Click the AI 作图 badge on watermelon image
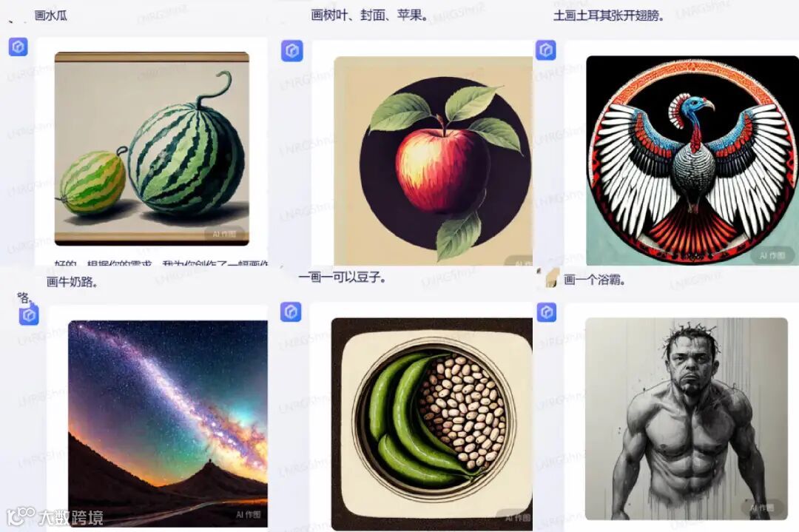The width and height of the screenshot is (799, 532). (x=224, y=234)
